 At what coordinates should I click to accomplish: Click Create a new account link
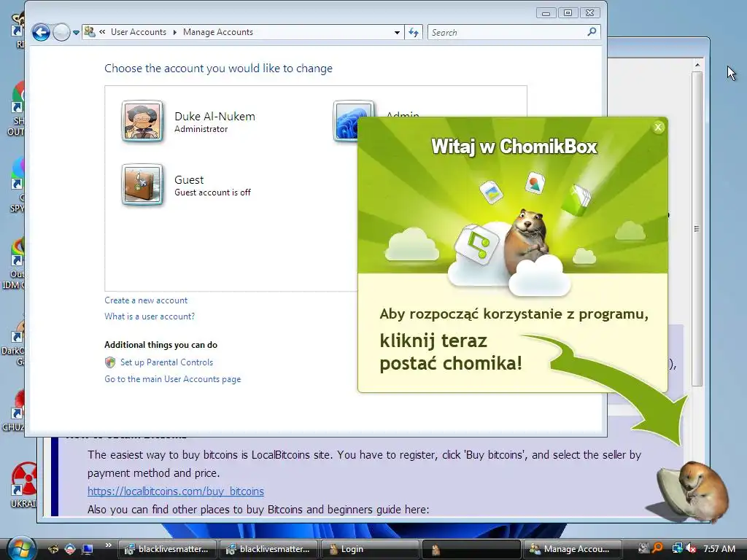(x=146, y=300)
